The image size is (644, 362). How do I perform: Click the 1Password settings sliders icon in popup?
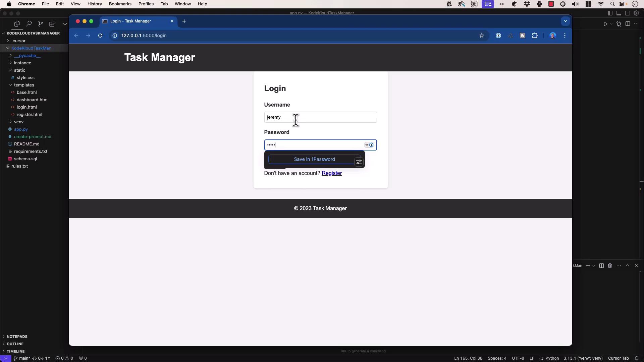(359, 162)
